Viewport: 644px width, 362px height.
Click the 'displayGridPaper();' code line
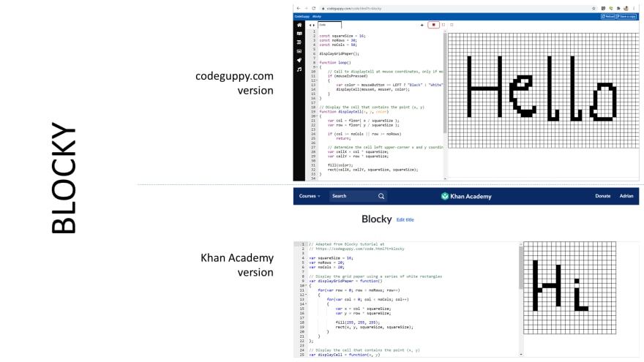340,54
